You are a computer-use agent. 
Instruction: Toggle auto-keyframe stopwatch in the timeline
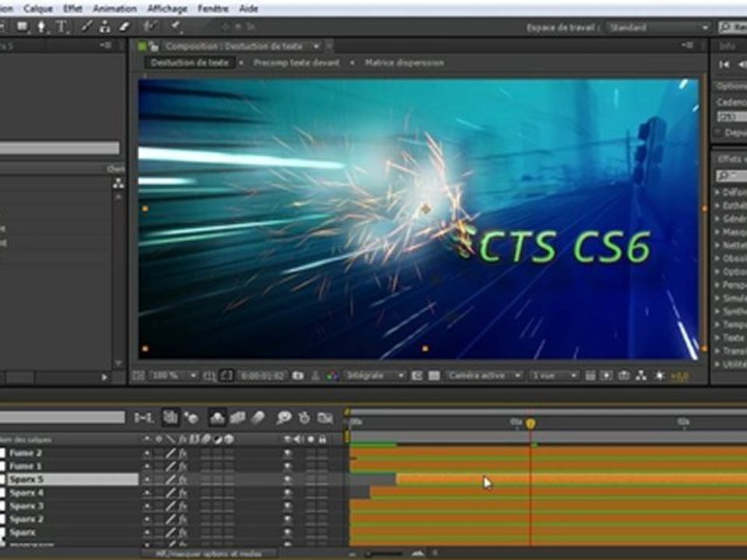tap(304, 418)
